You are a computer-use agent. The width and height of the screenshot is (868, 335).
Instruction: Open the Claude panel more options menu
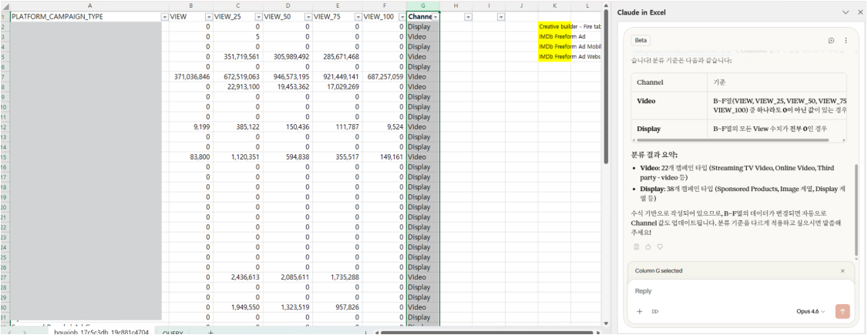point(846,40)
